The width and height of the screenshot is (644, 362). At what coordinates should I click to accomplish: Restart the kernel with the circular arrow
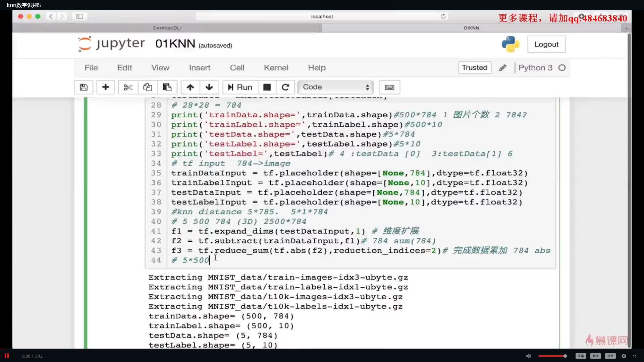point(285,87)
